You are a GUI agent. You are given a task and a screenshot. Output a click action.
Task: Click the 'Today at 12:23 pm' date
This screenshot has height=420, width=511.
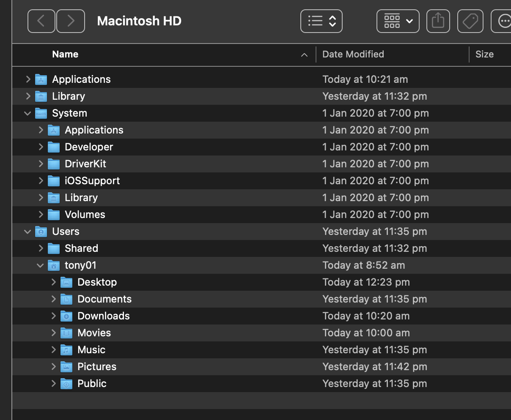[x=366, y=282]
